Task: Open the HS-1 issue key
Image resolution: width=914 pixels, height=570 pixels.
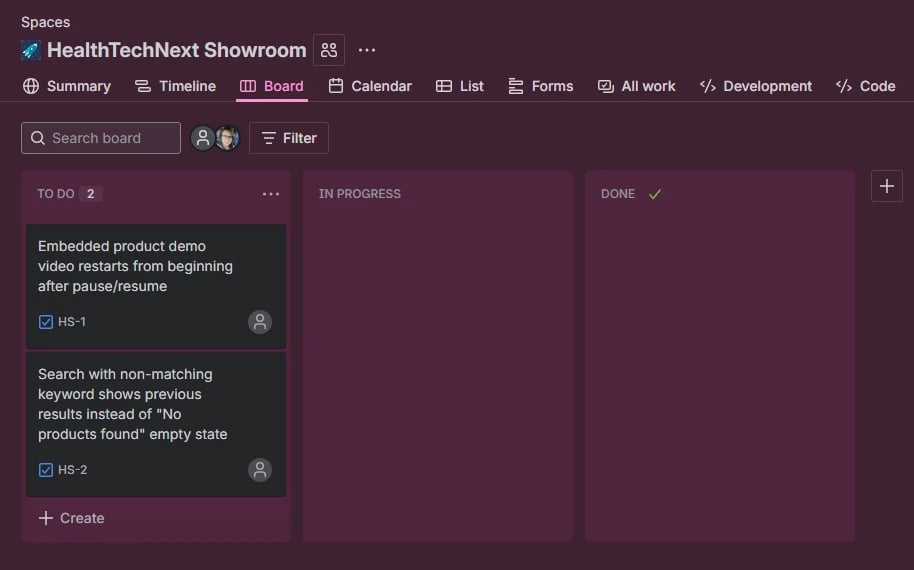Action: (x=72, y=322)
